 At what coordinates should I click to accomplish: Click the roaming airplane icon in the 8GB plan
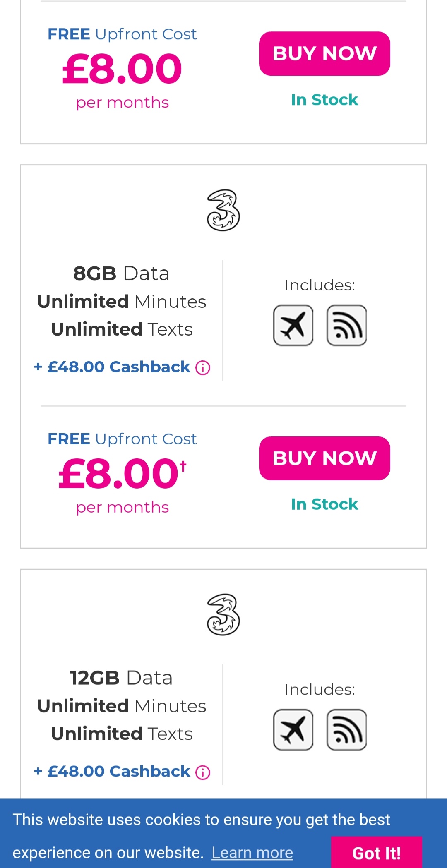coord(293,325)
